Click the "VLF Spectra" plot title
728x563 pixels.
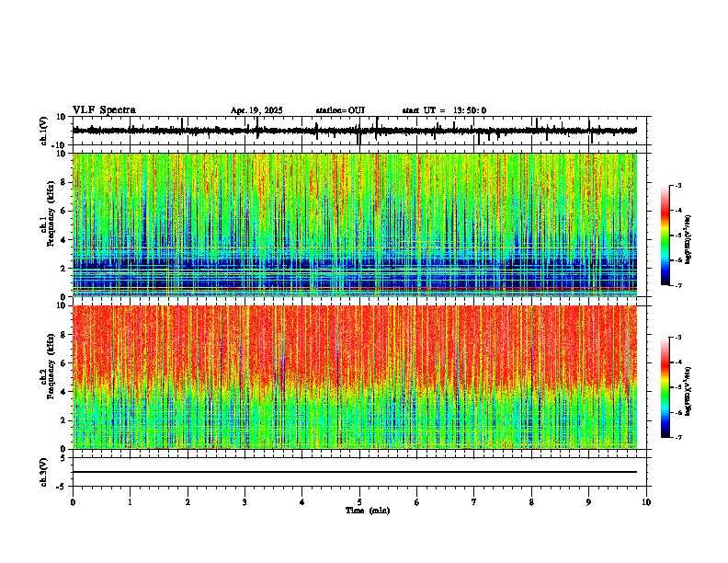(104, 109)
